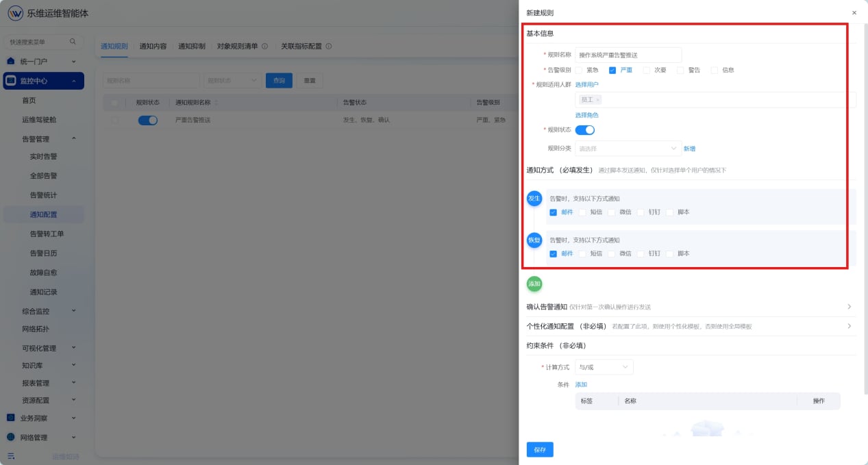Collapse the 监控中心 menu

44,81
